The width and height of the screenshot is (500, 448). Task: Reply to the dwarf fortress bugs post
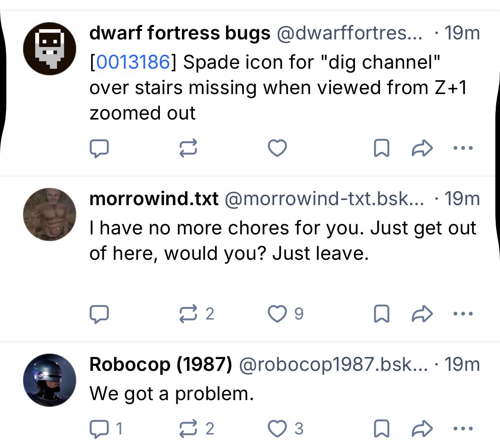[99, 148]
